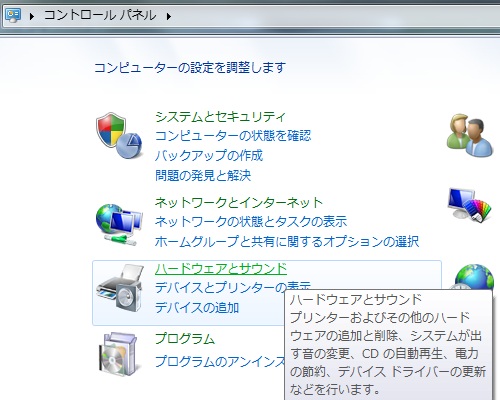This screenshot has height=400, width=500.
Task: Open the Appearance monitor and color fan icon
Action: [470, 205]
